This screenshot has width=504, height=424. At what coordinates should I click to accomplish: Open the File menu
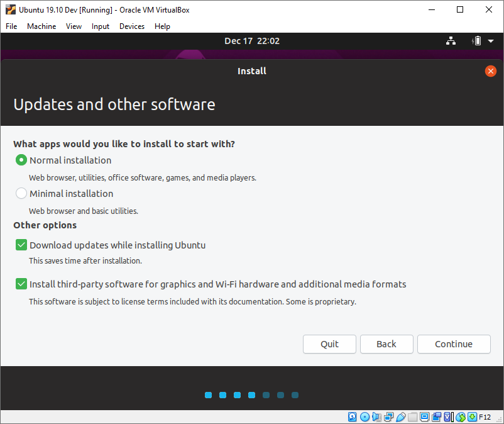[x=11, y=26]
